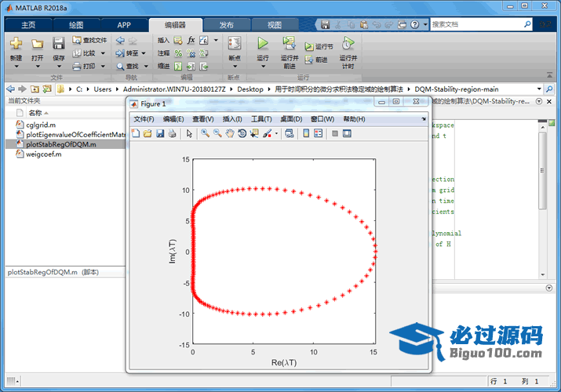Screen dimensions: 561x392
Task: Click Insert Legend icon in Figure 1
Action: 318,133
